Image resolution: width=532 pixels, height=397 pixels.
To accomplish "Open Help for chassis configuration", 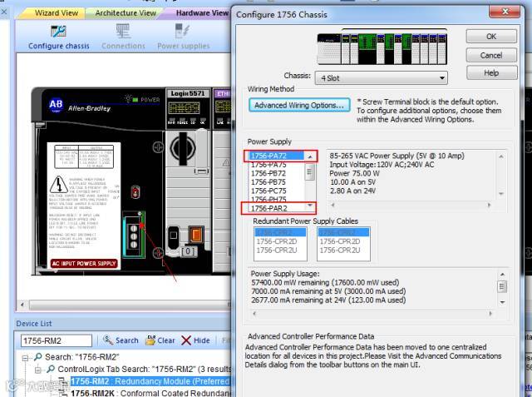I will (491, 72).
